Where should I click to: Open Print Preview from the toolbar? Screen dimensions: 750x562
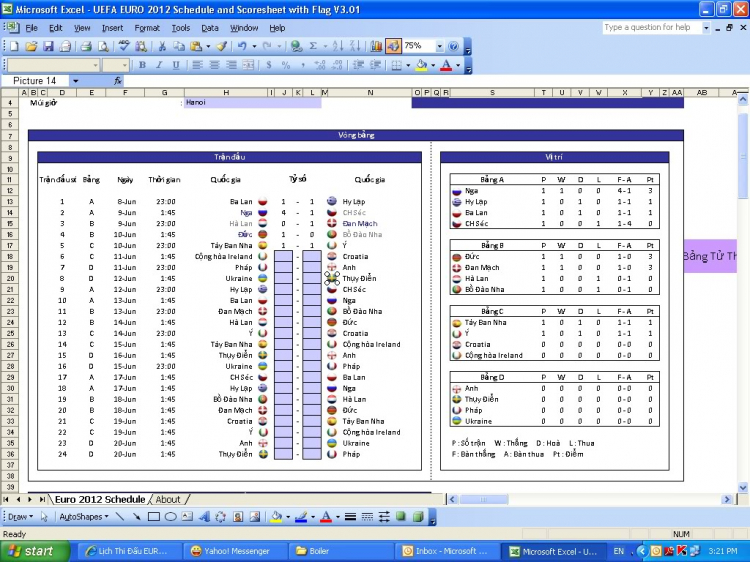coord(103,46)
